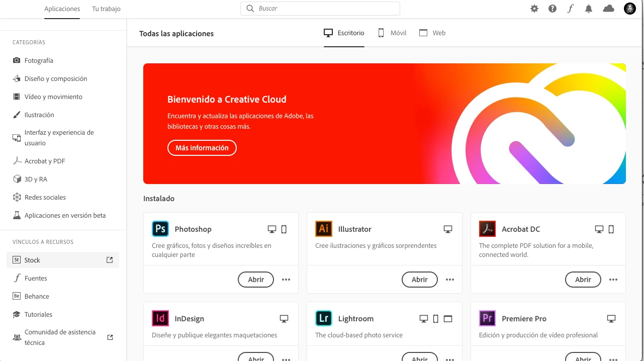Click the desktop platform icon on Illustrator card
This screenshot has width=644, height=361.
[x=448, y=229]
